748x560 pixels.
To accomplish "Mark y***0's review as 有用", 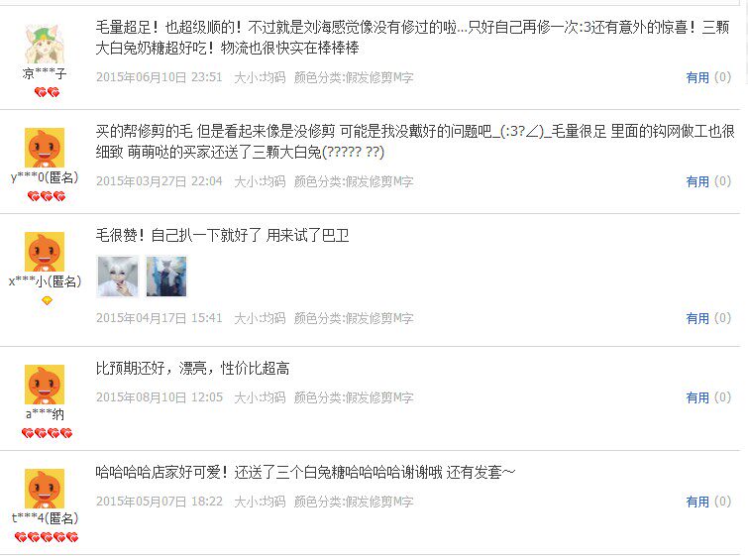I will [697, 181].
